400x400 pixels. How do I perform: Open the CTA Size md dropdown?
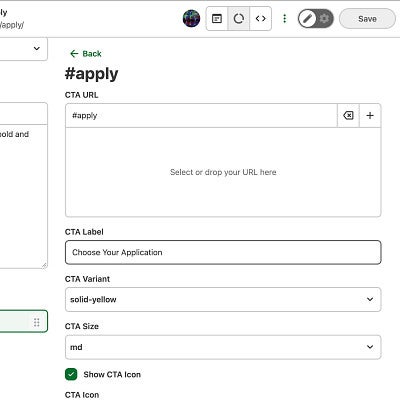pos(223,347)
